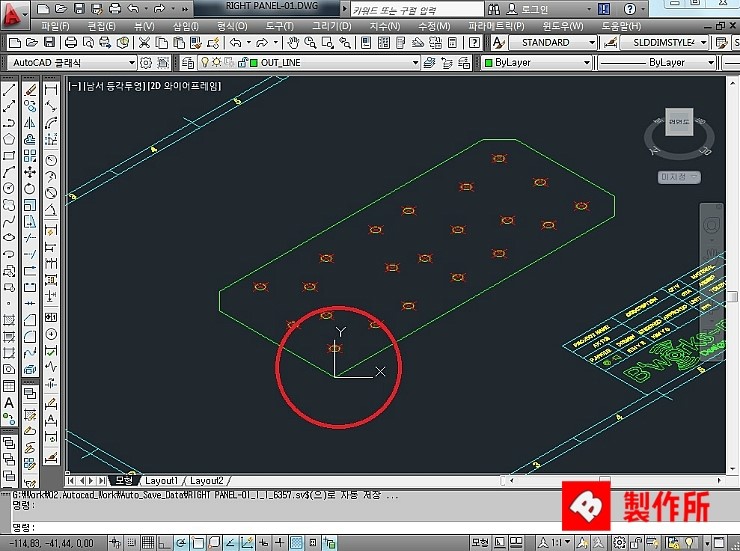The height and width of the screenshot is (551, 740).
Task: Click the Save icon in quick access bar
Action: click(79, 8)
